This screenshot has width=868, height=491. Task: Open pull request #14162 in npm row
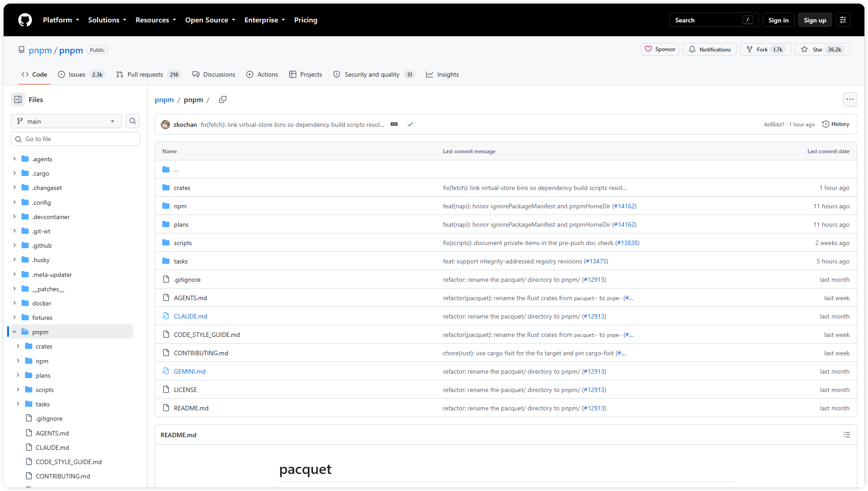[x=624, y=206]
